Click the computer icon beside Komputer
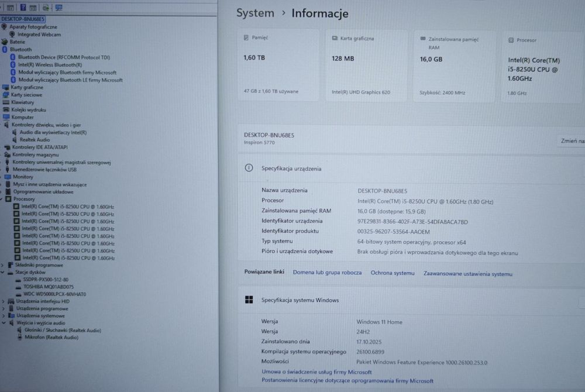The height and width of the screenshot is (392, 585). click(x=6, y=117)
